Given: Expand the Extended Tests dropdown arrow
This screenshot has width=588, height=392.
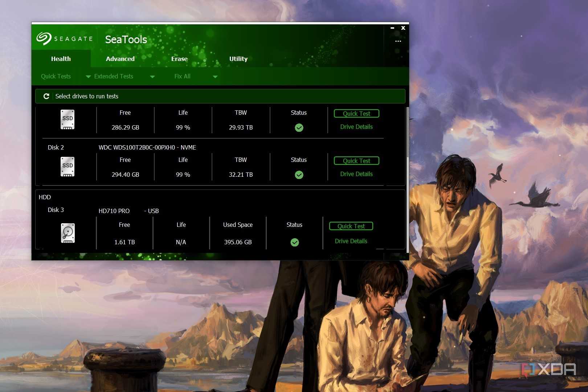Looking at the screenshot, I should (x=152, y=77).
